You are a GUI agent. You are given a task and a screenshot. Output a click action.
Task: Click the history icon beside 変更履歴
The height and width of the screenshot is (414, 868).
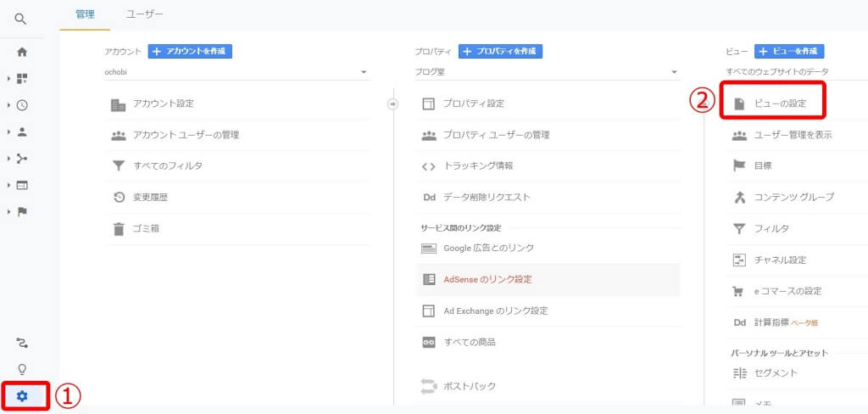[119, 198]
